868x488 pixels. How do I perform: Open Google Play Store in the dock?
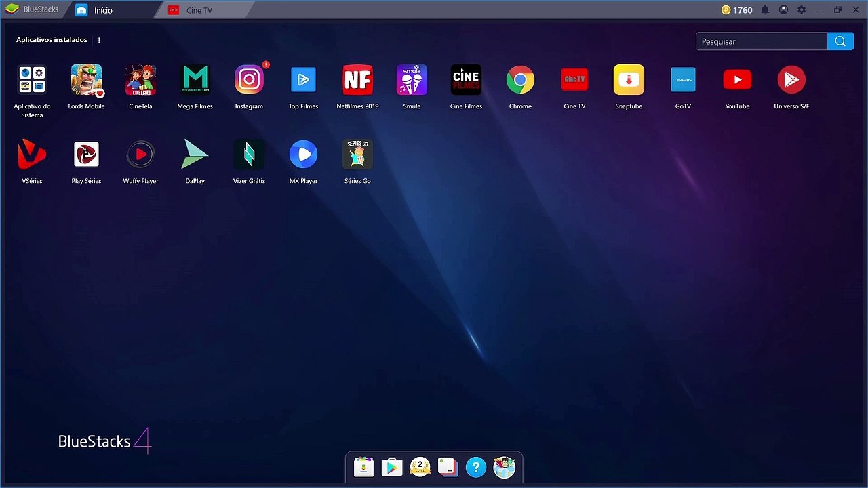tap(392, 467)
